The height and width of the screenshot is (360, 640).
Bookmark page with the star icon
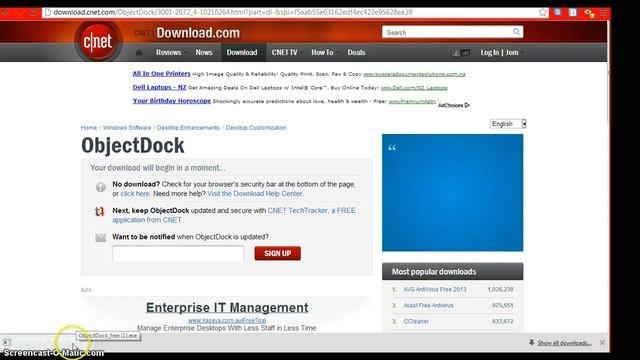[542, 12]
